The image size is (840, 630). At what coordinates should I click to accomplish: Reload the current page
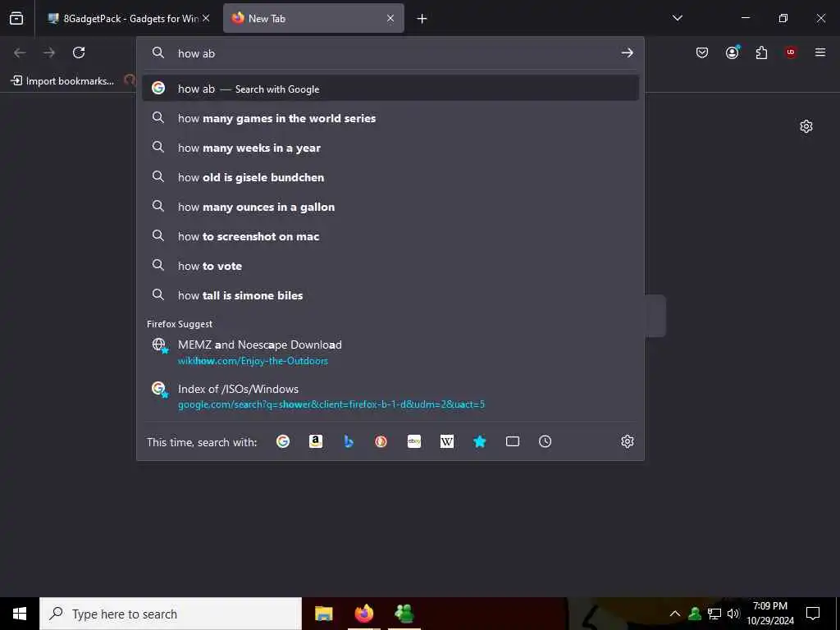point(79,52)
